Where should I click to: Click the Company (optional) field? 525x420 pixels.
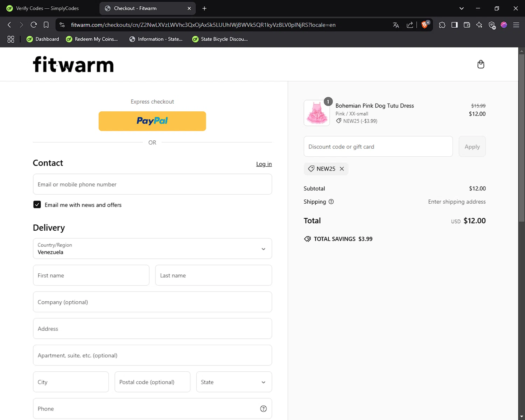click(152, 302)
